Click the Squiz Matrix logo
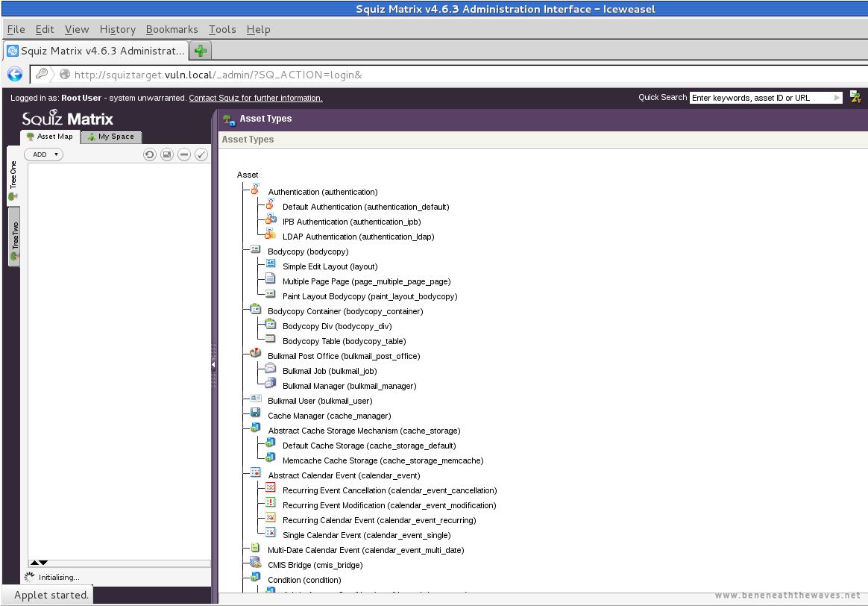Screen dimensions: 868x606 coord(68,118)
